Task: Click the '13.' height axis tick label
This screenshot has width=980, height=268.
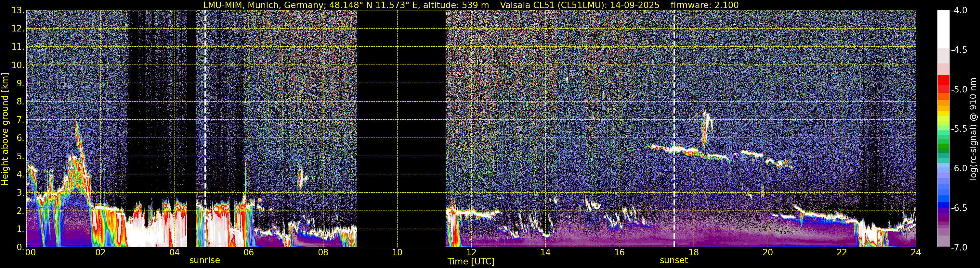Action: (18, 10)
